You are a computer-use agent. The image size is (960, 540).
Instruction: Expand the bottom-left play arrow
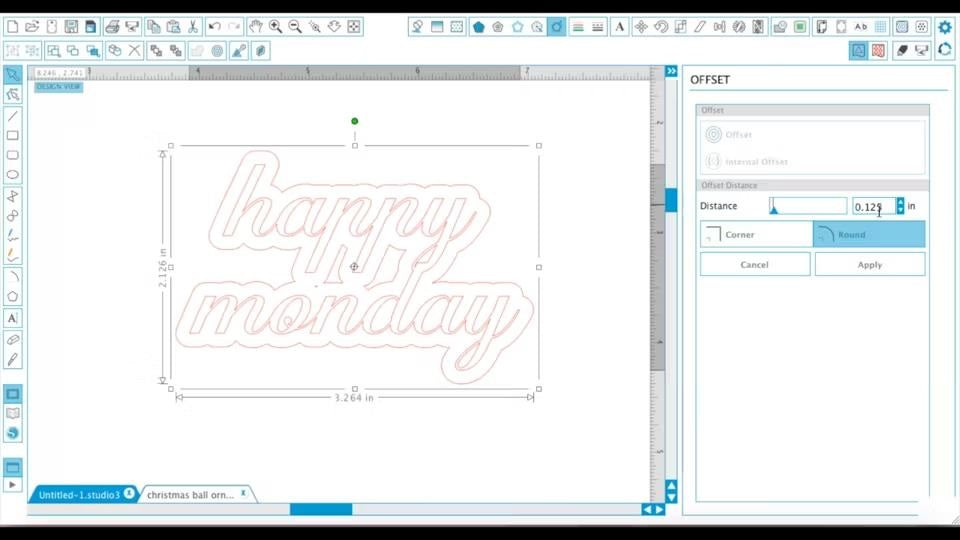pyautogui.click(x=12, y=485)
